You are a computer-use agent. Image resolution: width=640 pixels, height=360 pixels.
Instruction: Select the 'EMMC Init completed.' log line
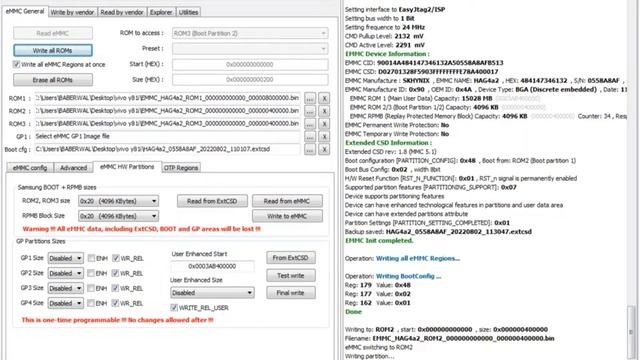[x=379, y=240]
